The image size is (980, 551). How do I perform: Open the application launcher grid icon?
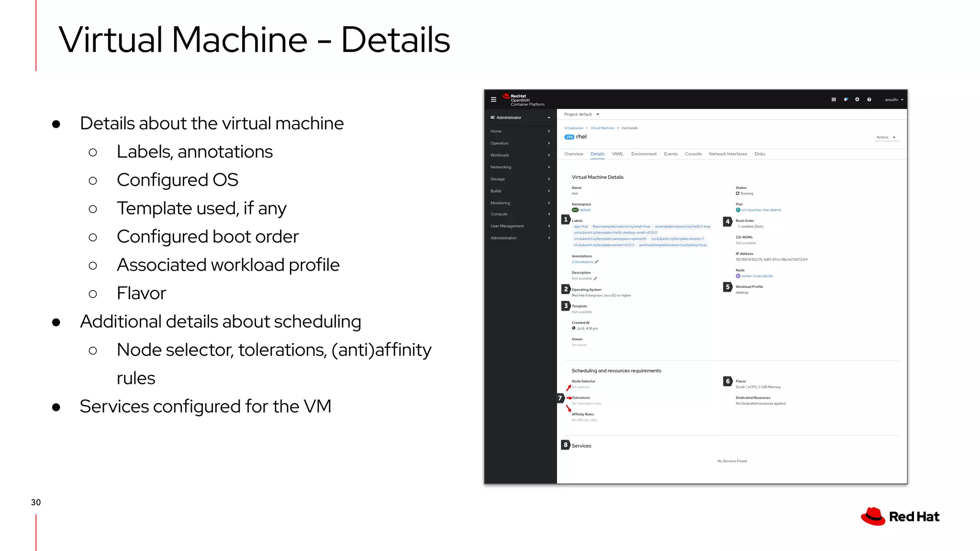[x=834, y=99]
